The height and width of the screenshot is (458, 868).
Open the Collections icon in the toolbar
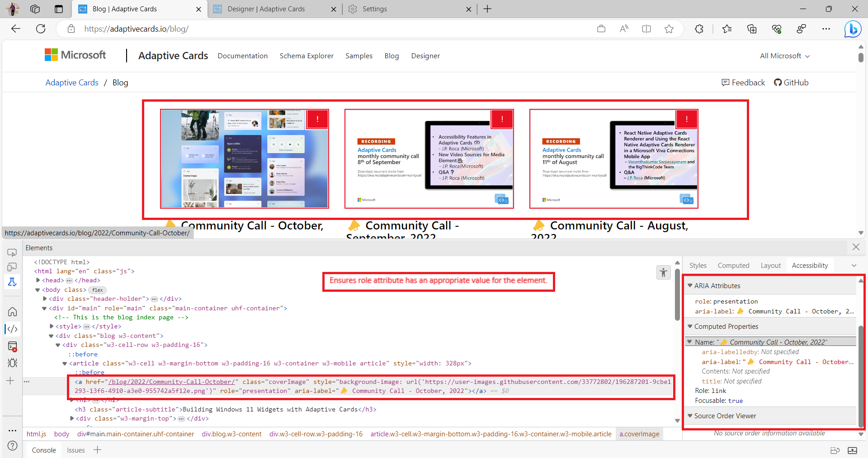point(752,28)
